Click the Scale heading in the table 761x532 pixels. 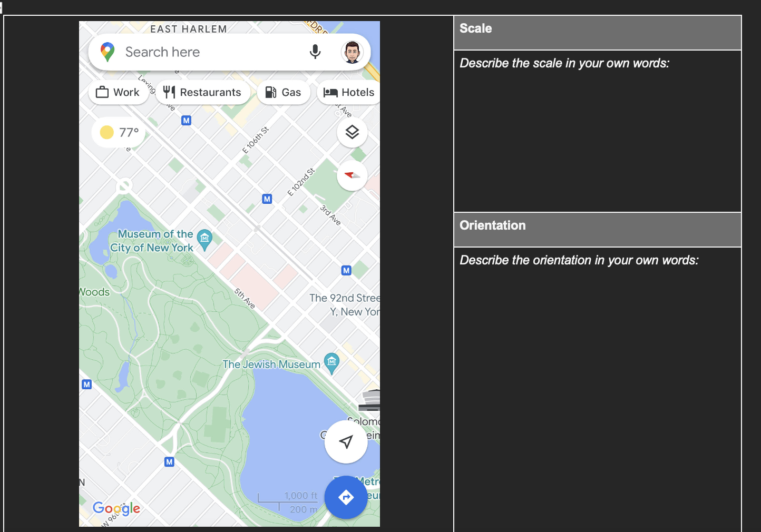coord(476,28)
